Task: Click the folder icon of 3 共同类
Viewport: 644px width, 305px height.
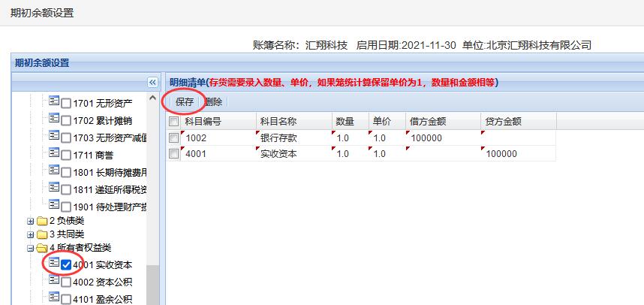Action: point(41,234)
